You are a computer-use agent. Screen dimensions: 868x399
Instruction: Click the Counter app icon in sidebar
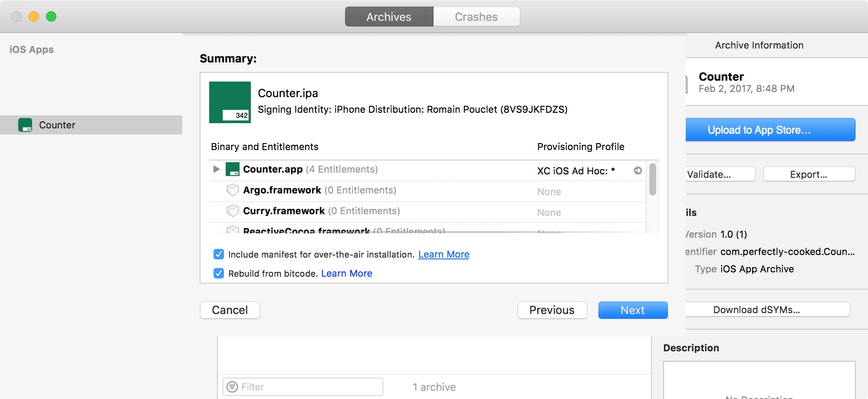(25, 125)
